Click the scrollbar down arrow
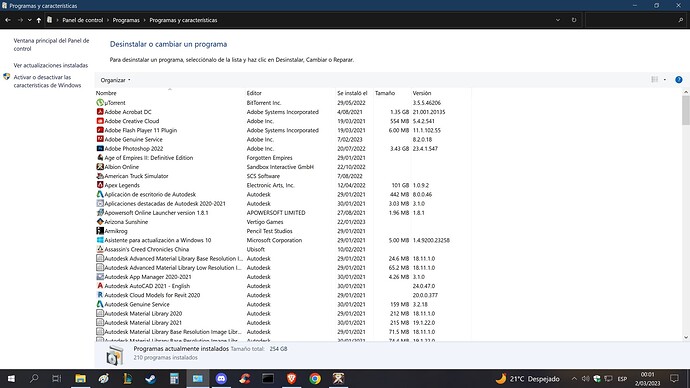 (x=686, y=337)
